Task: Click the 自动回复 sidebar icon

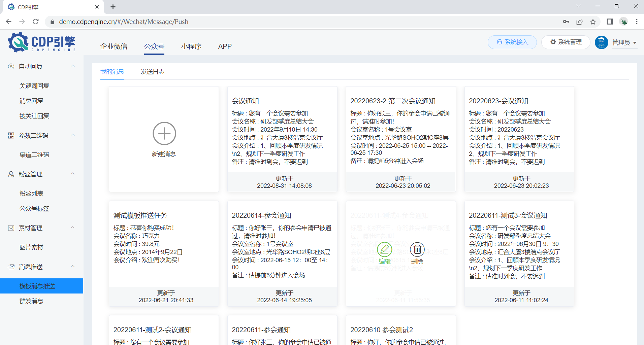Action: click(x=11, y=66)
